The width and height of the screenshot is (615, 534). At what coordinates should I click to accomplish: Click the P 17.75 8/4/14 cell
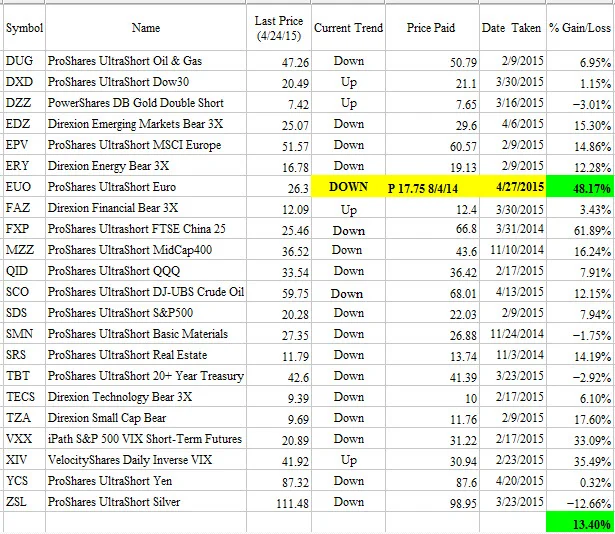[x=432, y=188]
